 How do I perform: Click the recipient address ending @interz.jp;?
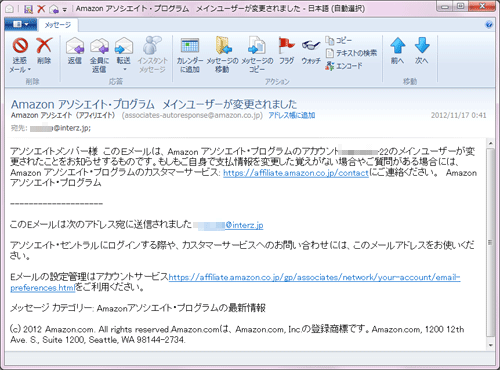tap(60, 128)
